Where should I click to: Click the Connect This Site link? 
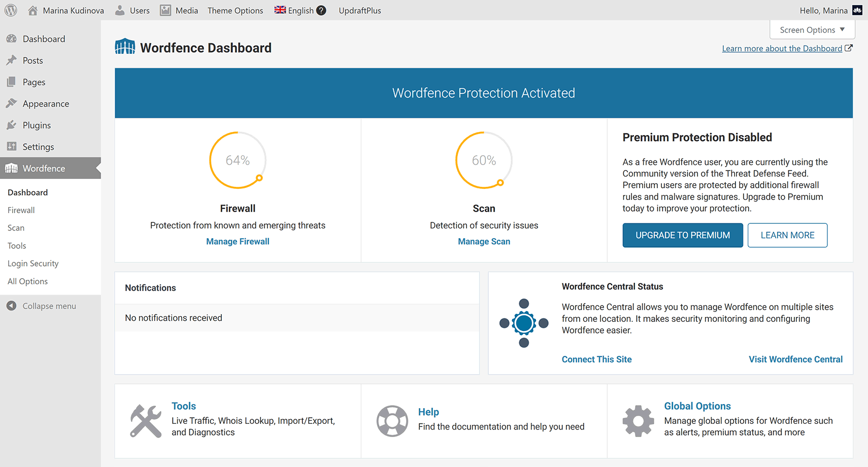tap(597, 359)
